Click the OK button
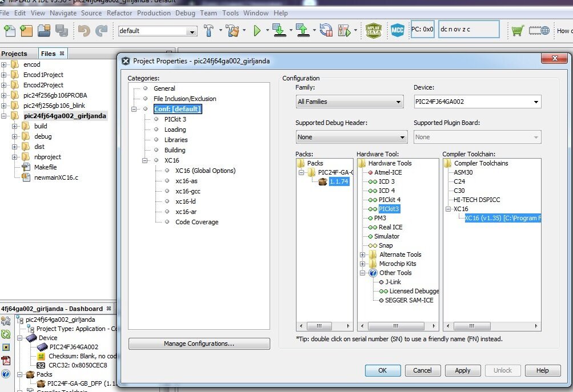Image resolution: width=573 pixels, height=392 pixels. tap(382, 370)
